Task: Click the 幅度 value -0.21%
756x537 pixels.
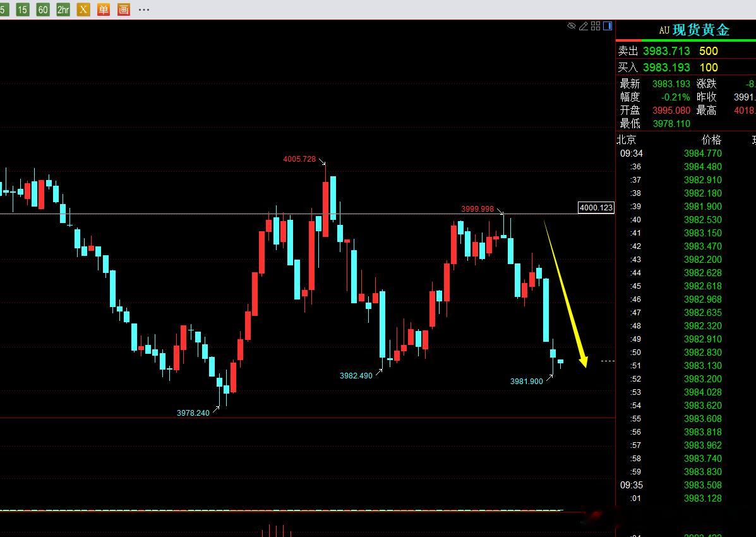Action: click(x=676, y=97)
